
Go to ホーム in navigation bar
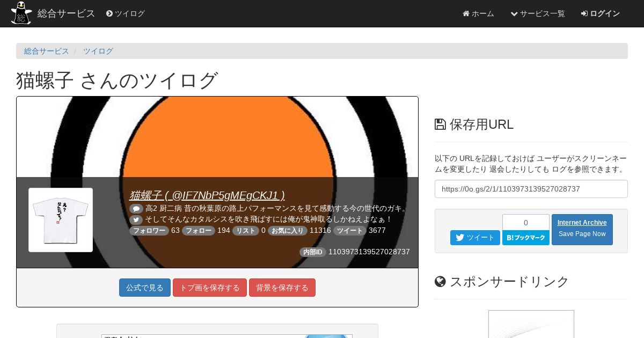pos(478,13)
